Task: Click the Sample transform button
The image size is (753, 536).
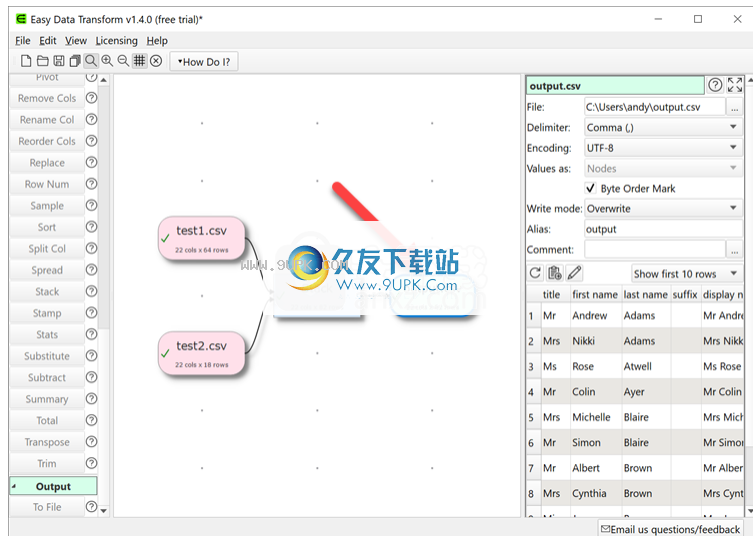Action: pyautogui.click(x=47, y=206)
